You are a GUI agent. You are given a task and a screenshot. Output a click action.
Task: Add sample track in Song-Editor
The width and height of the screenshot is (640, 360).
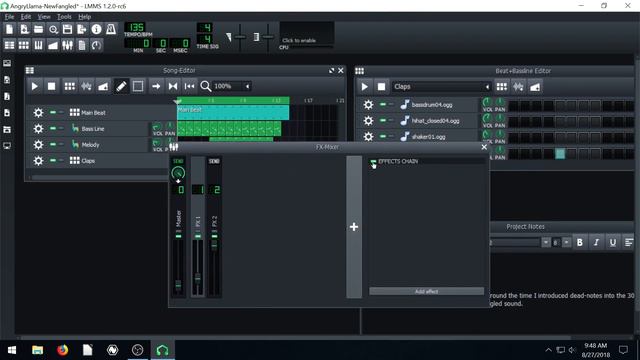click(x=86, y=87)
